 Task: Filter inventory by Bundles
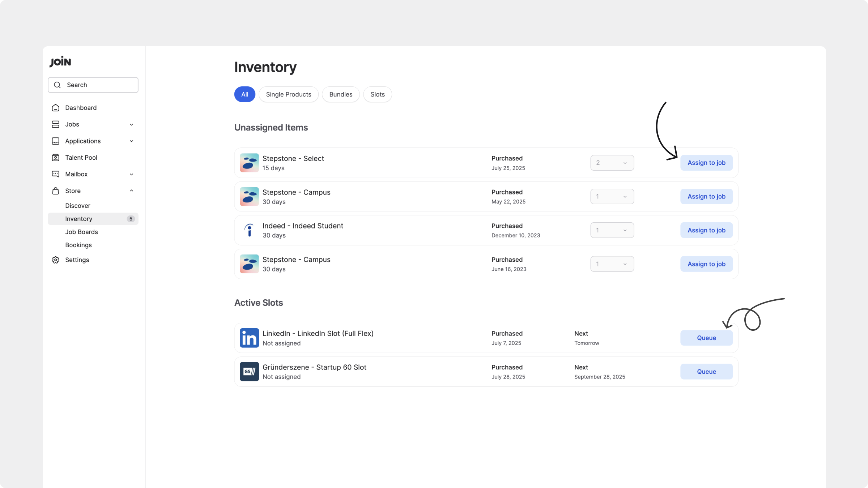click(x=340, y=94)
